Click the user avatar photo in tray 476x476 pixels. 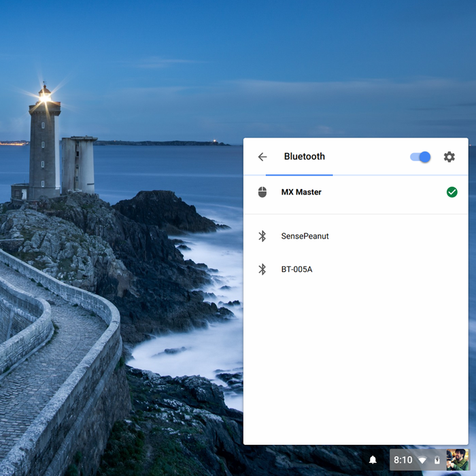point(457,460)
